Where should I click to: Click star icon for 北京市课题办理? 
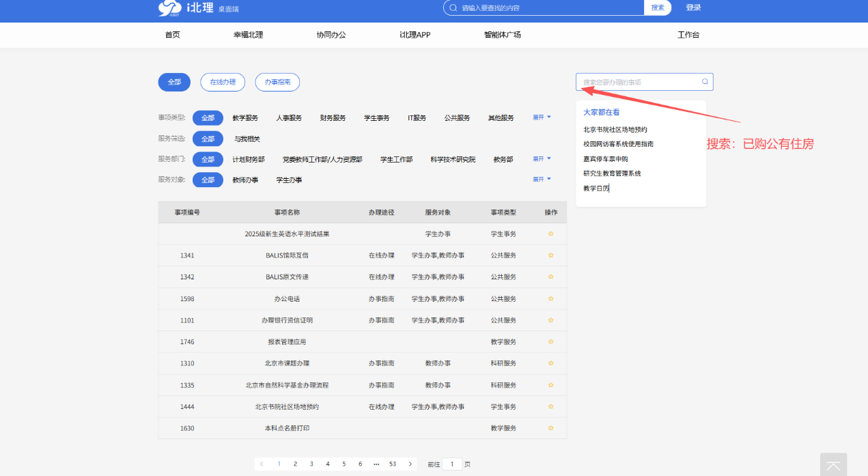(x=550, y=363)
